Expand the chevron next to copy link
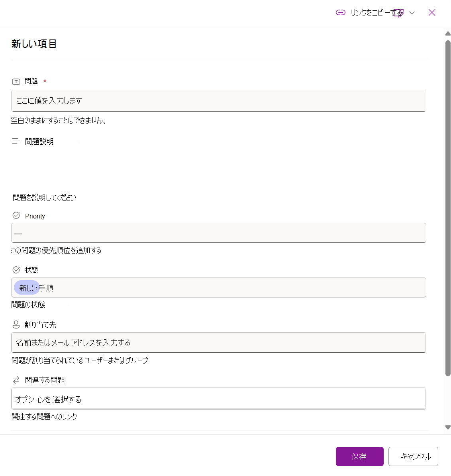 tap(412, 13)
